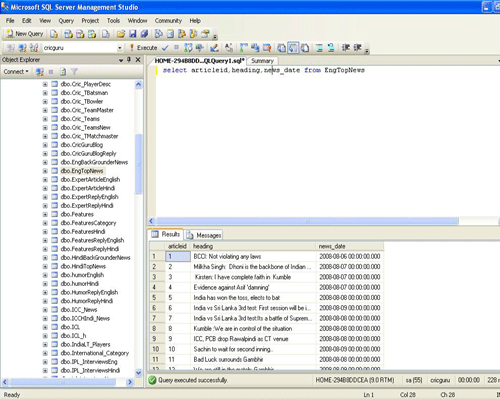Click the heading column header

pyautogui.click(x=253, y=246)
